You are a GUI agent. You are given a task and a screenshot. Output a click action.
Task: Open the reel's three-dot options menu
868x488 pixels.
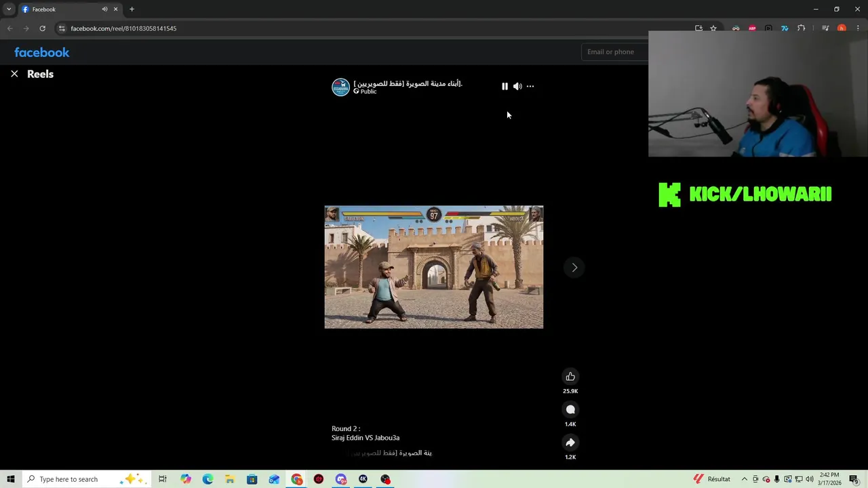click(530, 86)
